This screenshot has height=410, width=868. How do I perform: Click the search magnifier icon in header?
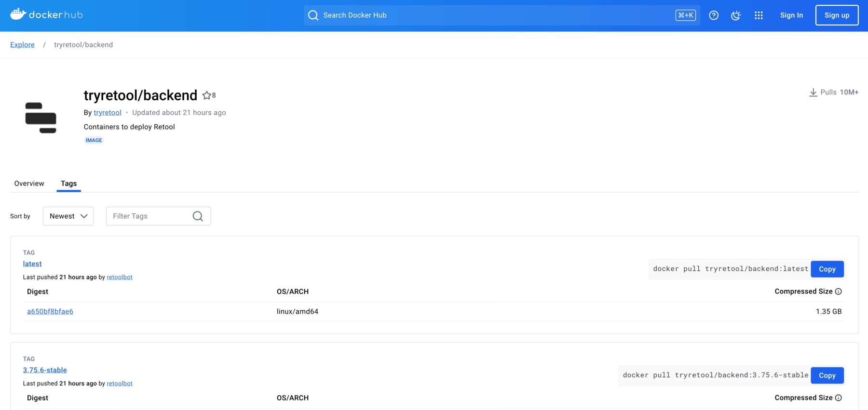point(313,15)
